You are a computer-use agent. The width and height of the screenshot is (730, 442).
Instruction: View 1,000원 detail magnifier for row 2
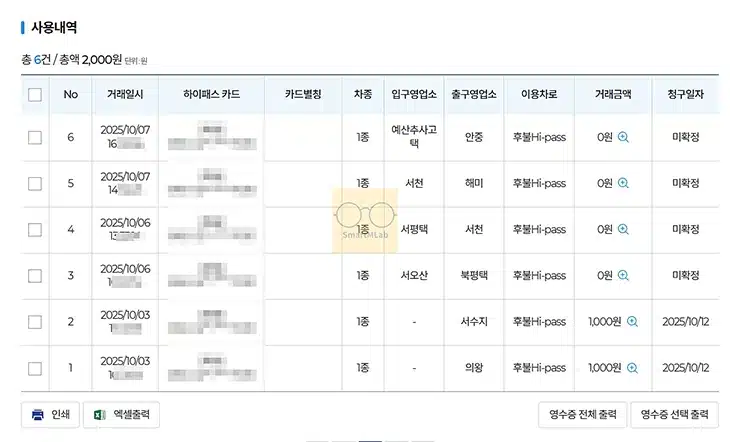pos(632,322)
